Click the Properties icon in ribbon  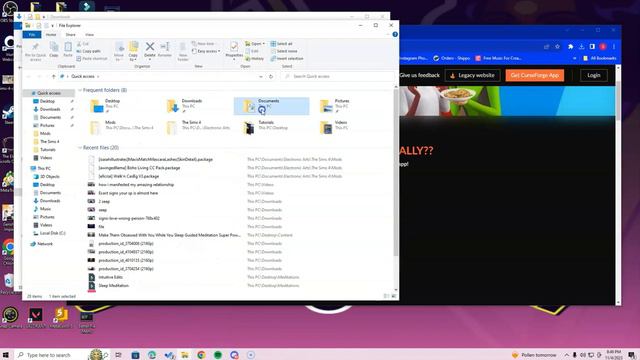coord(234,47)
